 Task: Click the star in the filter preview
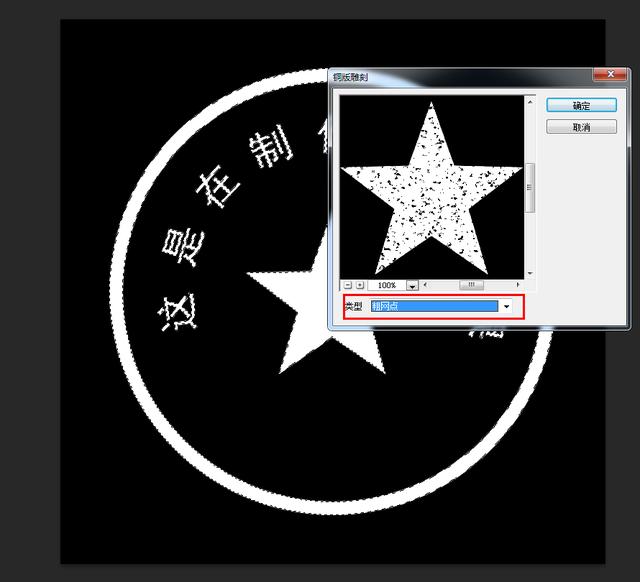tap(431, 191)
